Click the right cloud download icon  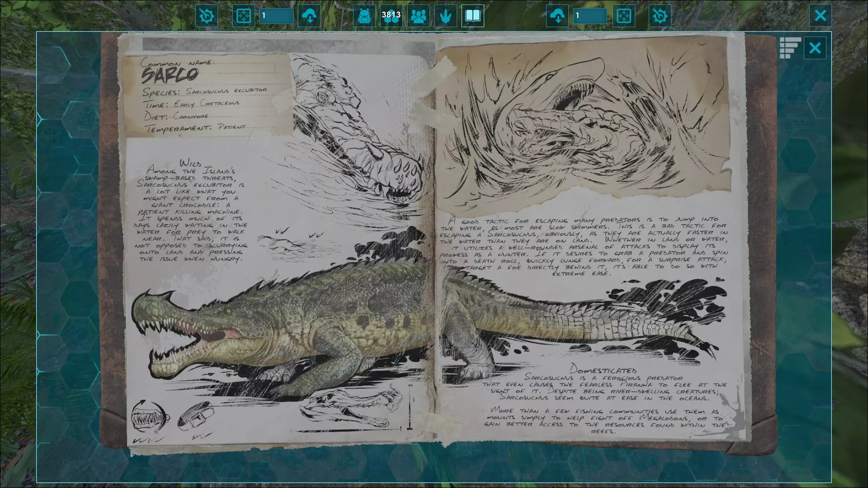pos(557,16)
